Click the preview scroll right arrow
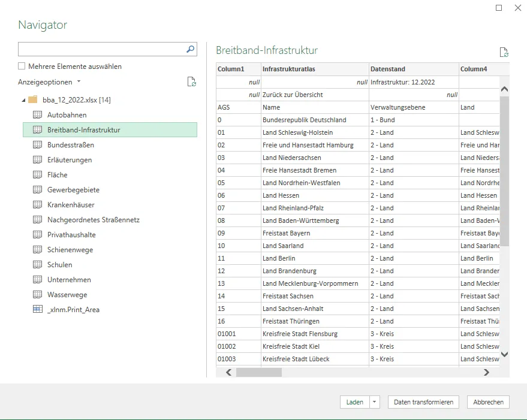This screenshot has width=527, height=420. 486,372
